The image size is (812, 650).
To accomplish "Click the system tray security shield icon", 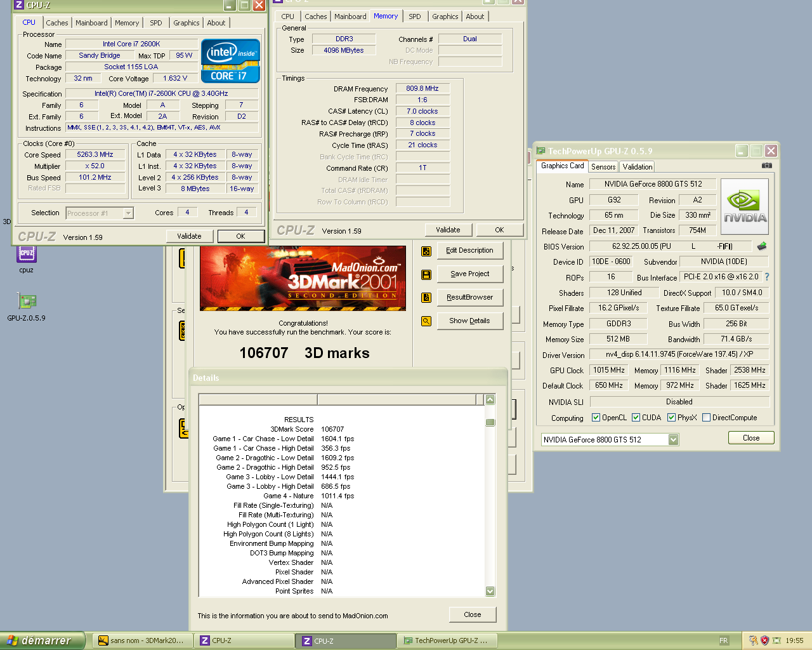I will pos(764,640).
